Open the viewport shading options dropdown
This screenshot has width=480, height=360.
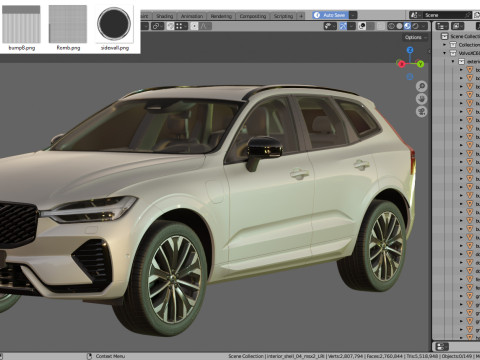(x=424, y=26)
